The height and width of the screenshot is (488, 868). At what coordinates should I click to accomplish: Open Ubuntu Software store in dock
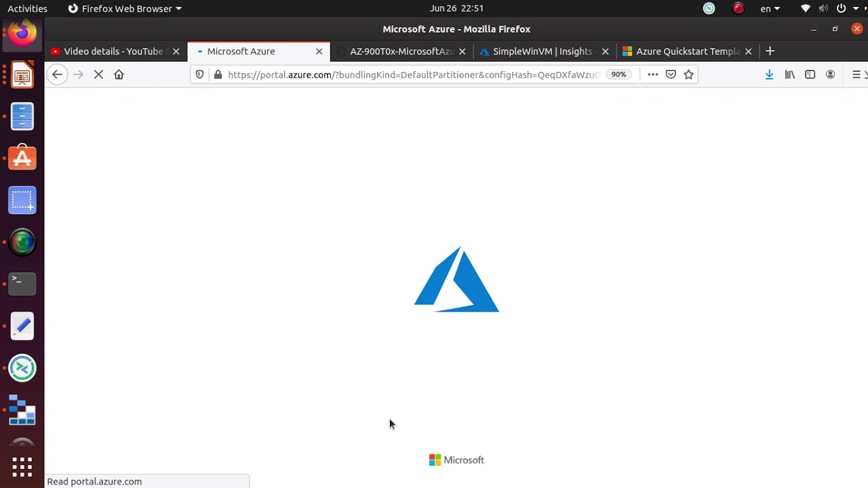(22, 159)
